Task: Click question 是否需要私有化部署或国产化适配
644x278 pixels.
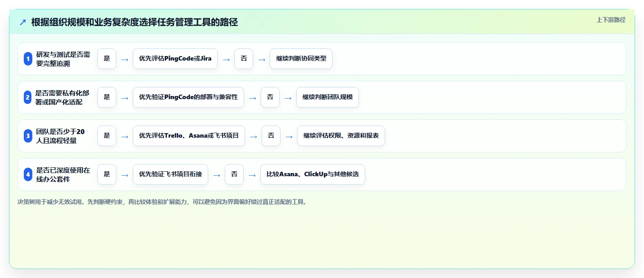Action: click(x=63, y=97)
